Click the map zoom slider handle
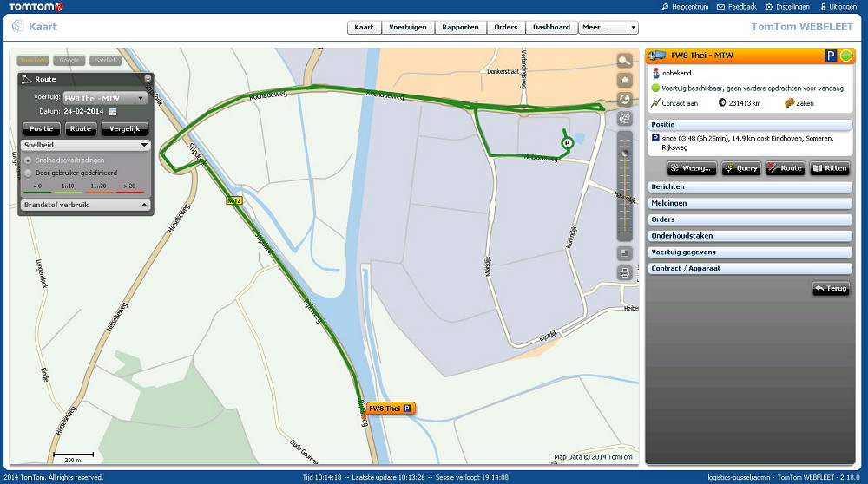The image size is (868, 484). click(625, 153)
